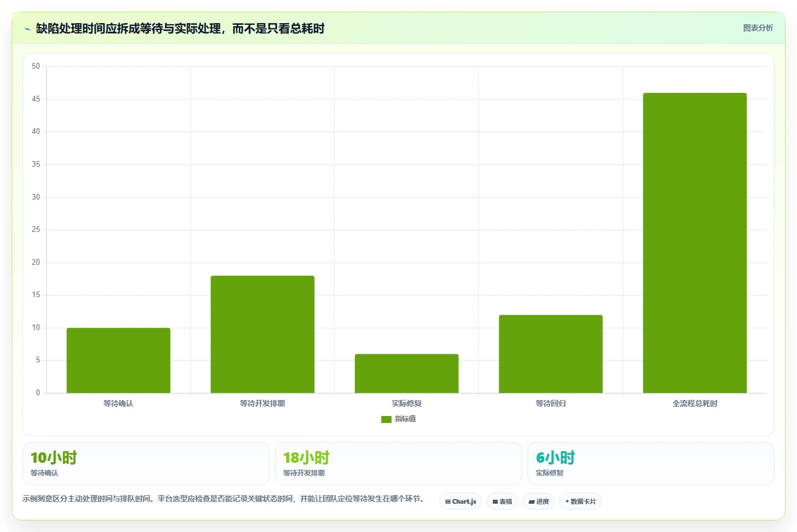Click the icon inside the Chart.js chip
Screen dimensions: 797x532
(448, 502)
